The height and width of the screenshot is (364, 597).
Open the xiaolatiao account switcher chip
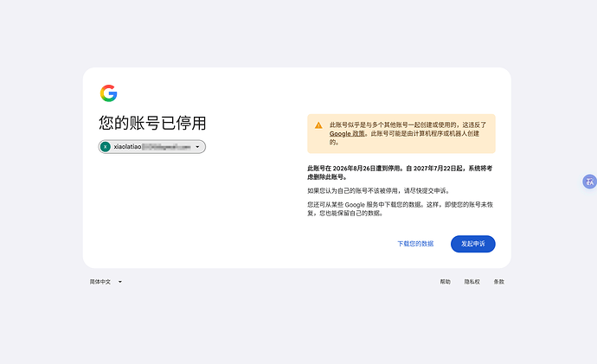click(152, 147)
